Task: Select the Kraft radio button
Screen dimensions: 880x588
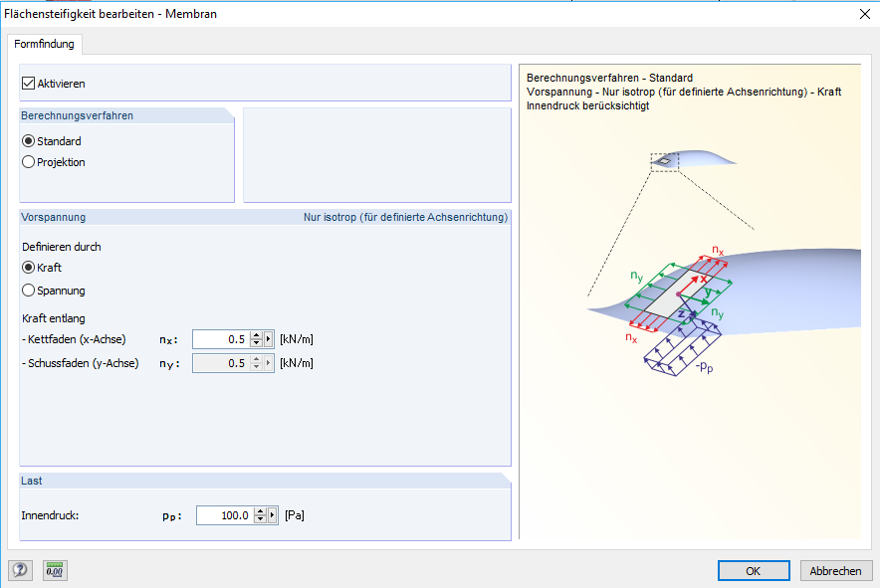Action: pos(30,267)
